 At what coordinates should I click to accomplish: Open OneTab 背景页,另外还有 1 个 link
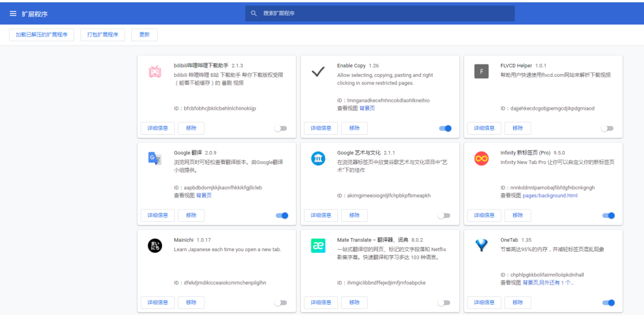pos(548,283)
